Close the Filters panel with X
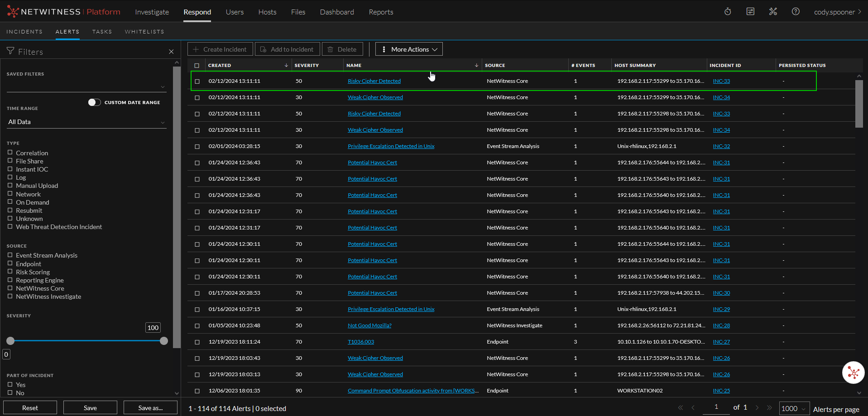Screen dimensions: 868x416 coord(171,52)
